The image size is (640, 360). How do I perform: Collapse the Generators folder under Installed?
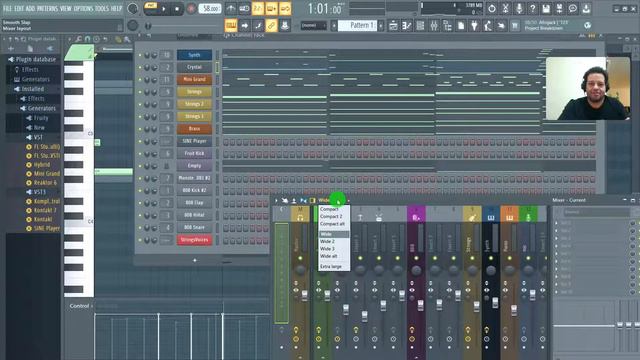pyautogui.click(x=38, y=108)
